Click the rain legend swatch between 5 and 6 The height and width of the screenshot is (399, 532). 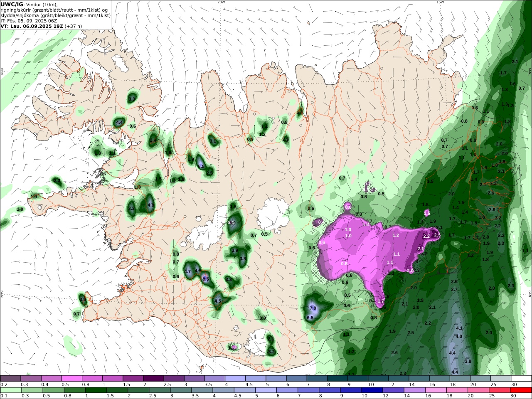(x=266, y=390)
